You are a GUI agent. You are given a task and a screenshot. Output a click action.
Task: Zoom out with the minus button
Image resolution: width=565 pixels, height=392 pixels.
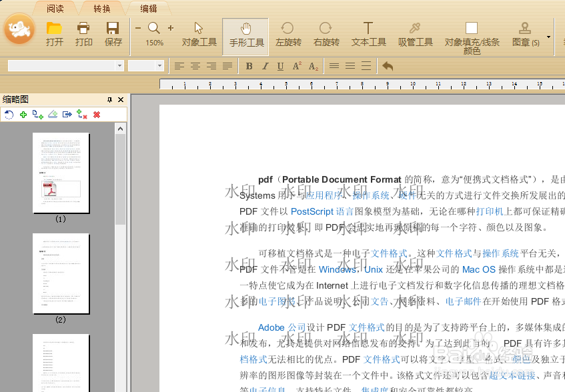138,28
